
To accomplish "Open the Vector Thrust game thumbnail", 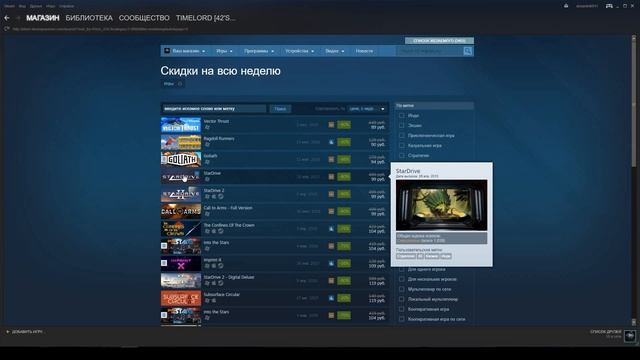I will coord(181,124).
